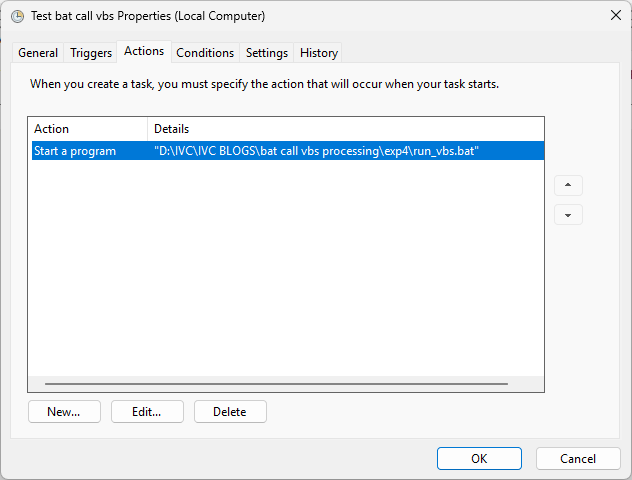View the History tab
The width and height of the screenshot is (632, 480).
pos(319,53)
